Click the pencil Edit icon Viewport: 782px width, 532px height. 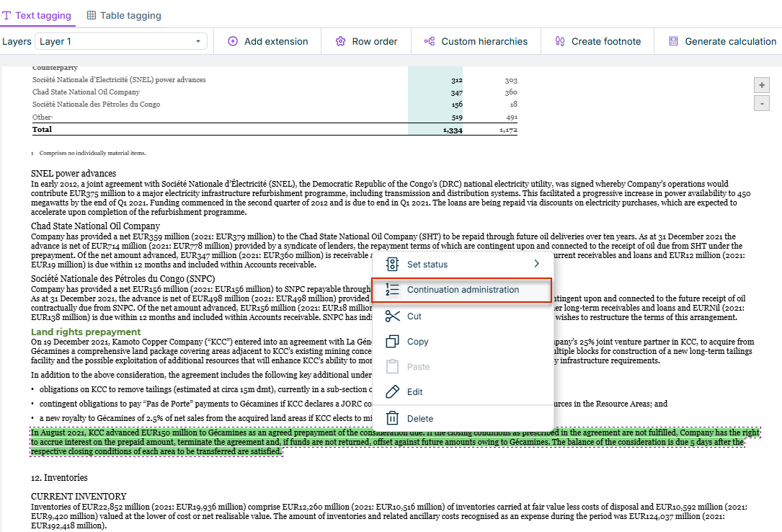(x=393, y=392)
